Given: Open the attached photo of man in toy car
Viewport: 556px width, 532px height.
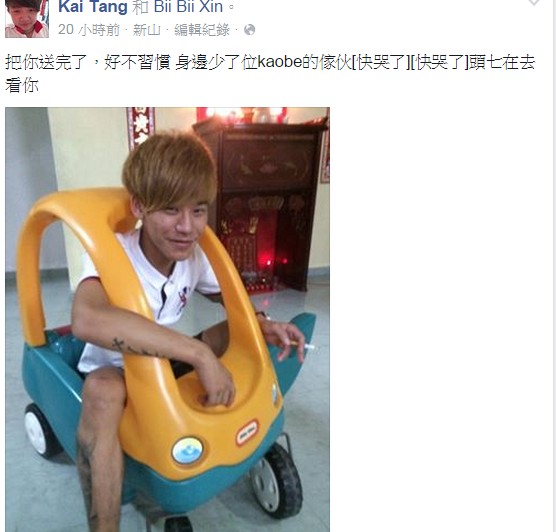Looking at the screenshot, I should click(x=167, y=319).
